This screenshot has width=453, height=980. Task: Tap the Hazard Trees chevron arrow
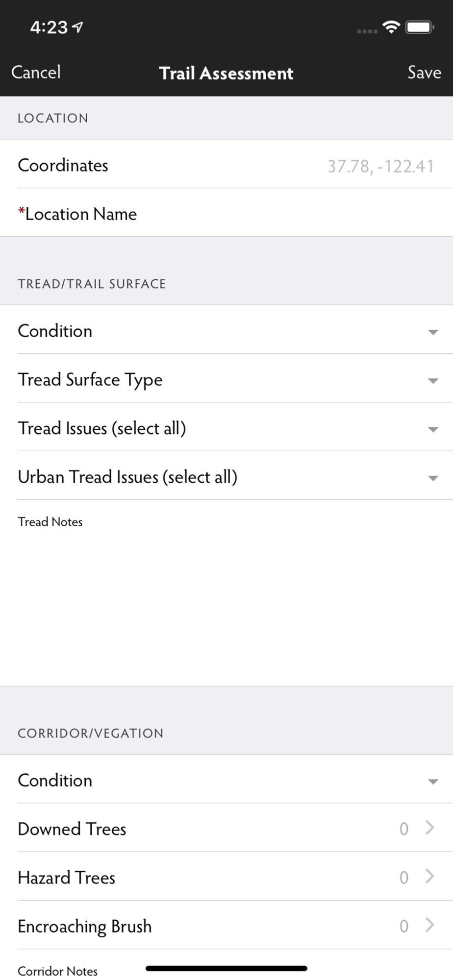click(430, 876)
